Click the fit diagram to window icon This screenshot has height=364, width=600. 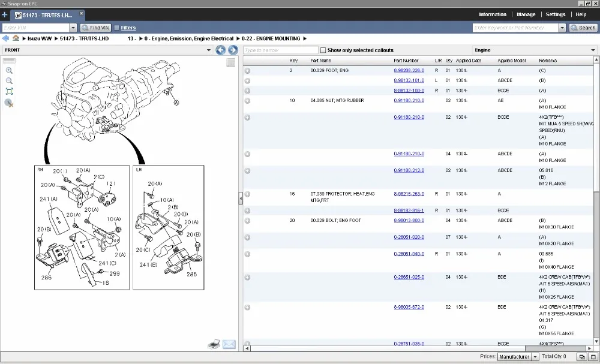(9, 91)
